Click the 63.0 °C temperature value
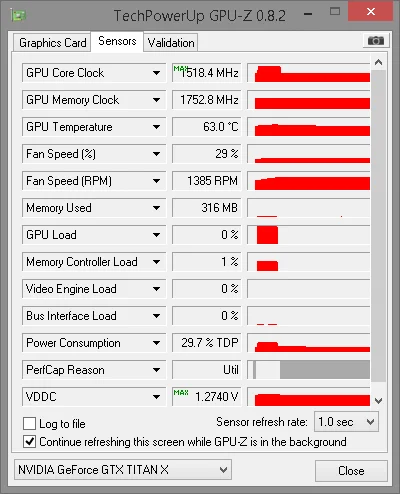This screenshot has width=400, height=494. pos(207,127)
